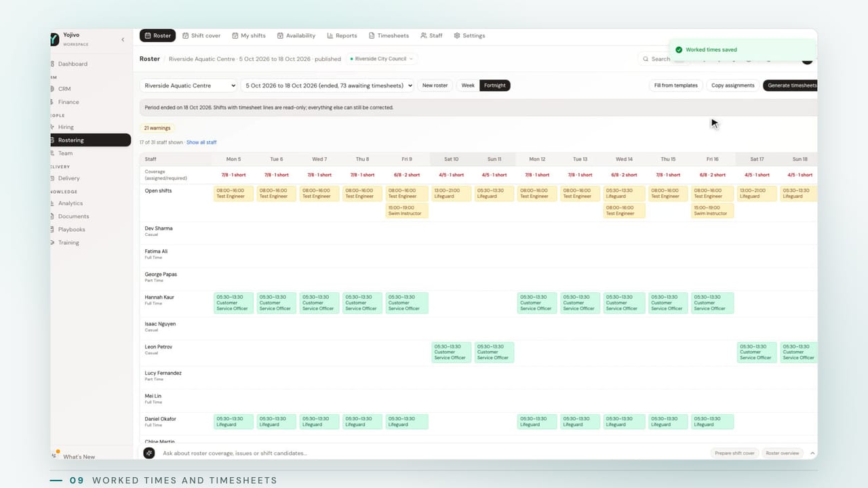Click the Timesheets document icon
The height and width of the screenshot is (488, 868).
pos(372,35)
